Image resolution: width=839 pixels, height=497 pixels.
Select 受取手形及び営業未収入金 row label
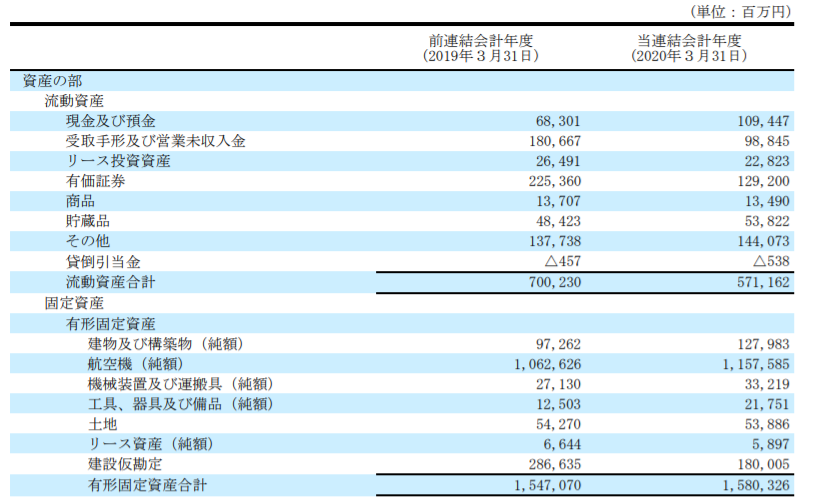[x=155, y=141]
